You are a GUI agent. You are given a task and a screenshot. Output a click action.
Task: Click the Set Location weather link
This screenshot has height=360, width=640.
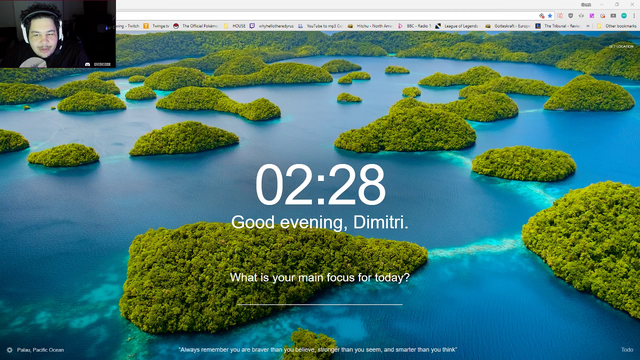click(621, 47)
